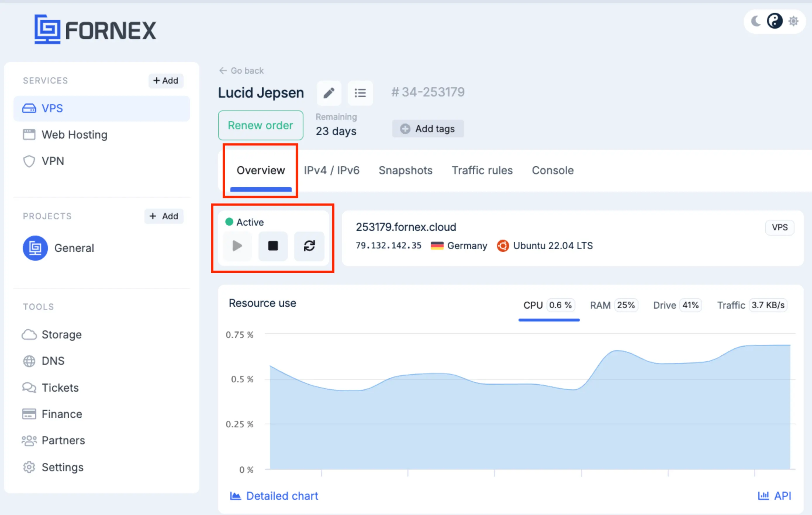Add a new service with + Add
The image size is (812, 515).
click(165, 81)
